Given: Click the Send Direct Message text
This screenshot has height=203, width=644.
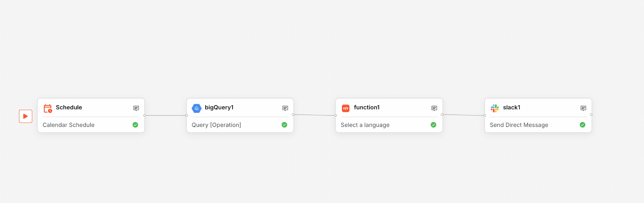Looking at the screenshot, I should tap(519, 125).
